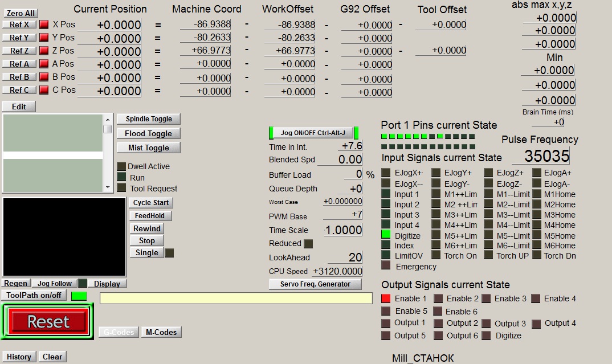Click the LookAhead value field
This screenshot has height=364, width=612.
(x=345, y=257)
